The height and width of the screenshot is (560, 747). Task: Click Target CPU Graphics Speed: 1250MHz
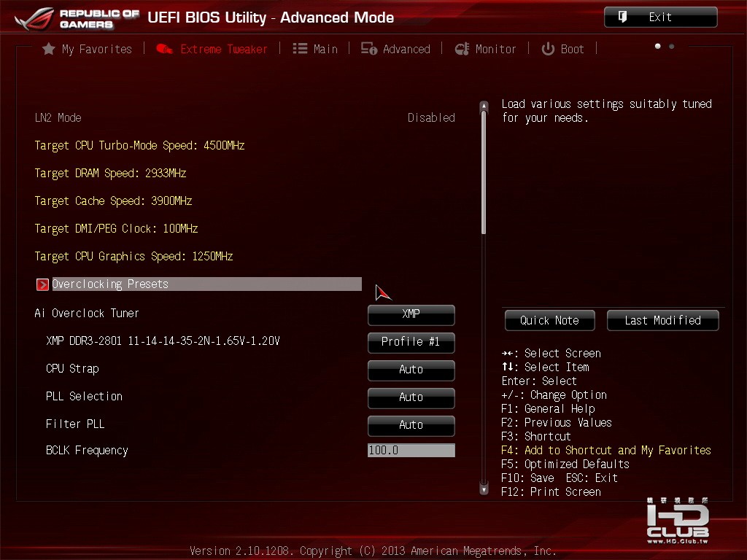(x=134, y=256)
